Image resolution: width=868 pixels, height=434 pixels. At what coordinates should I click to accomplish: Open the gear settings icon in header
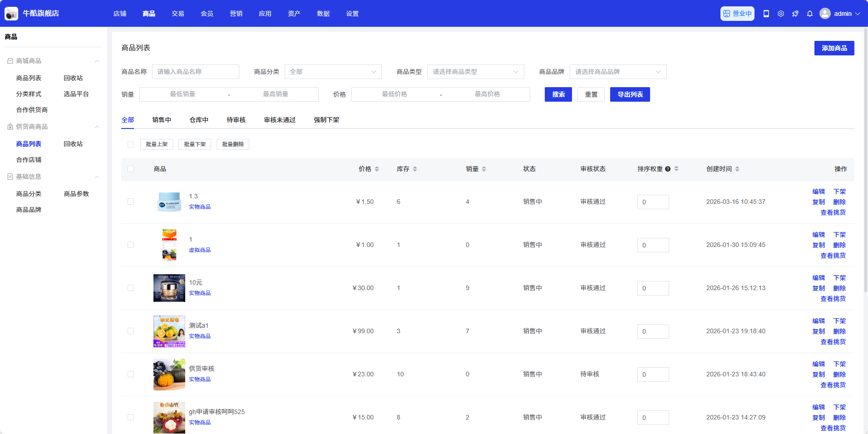(x=781, y=14)
